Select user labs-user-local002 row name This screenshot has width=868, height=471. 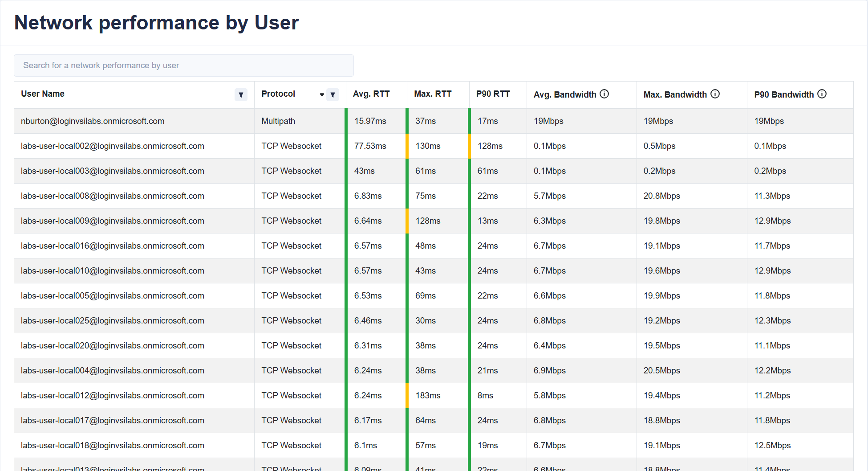[x=113, y=146]
